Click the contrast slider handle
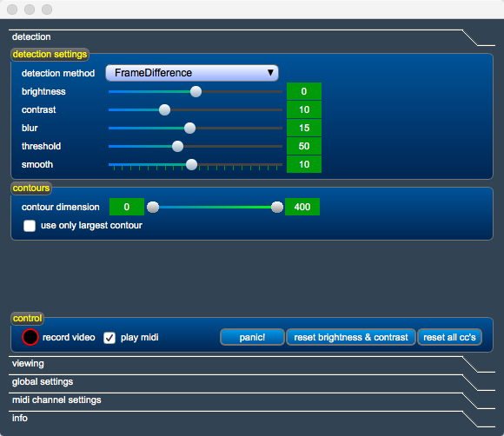 point(164,110)
